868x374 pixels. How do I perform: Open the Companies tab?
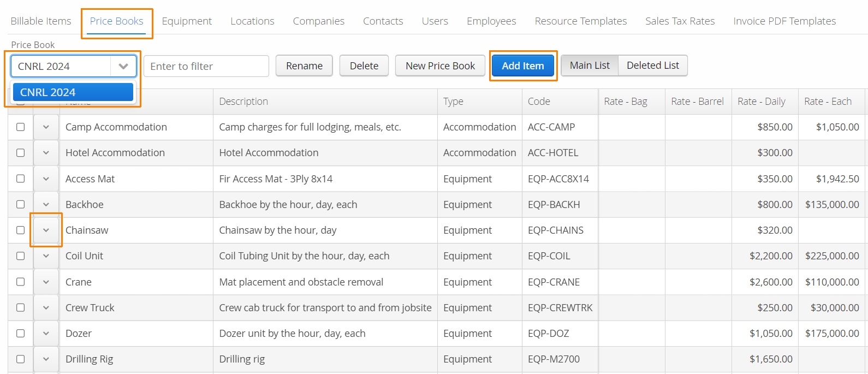click(319, 21)
